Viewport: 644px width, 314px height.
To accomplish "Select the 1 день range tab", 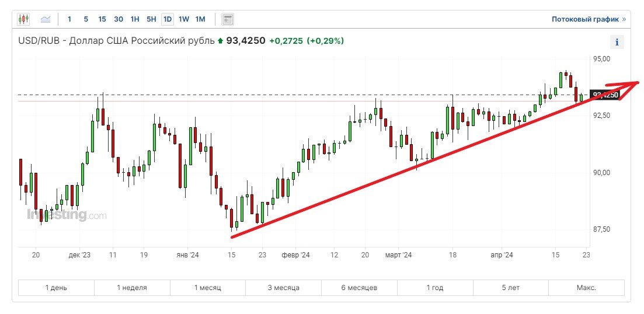I will tap(56, 288).
